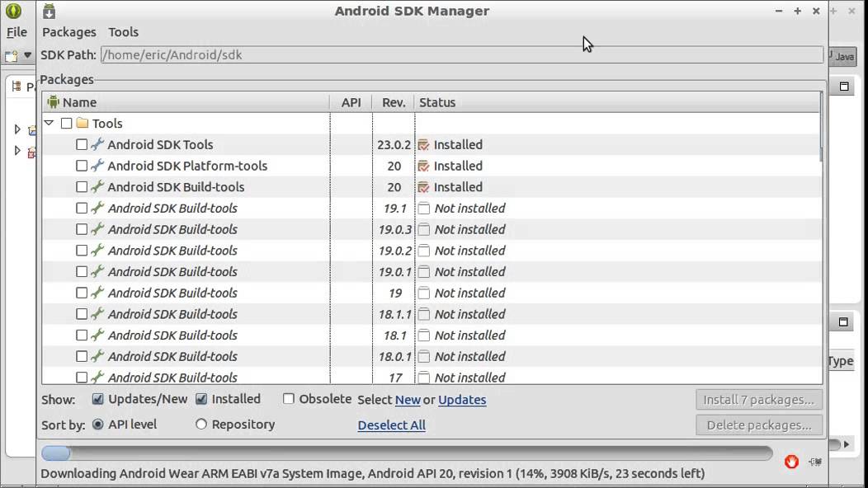
Task: Open the Packages menu
Action: click(69, 32)
